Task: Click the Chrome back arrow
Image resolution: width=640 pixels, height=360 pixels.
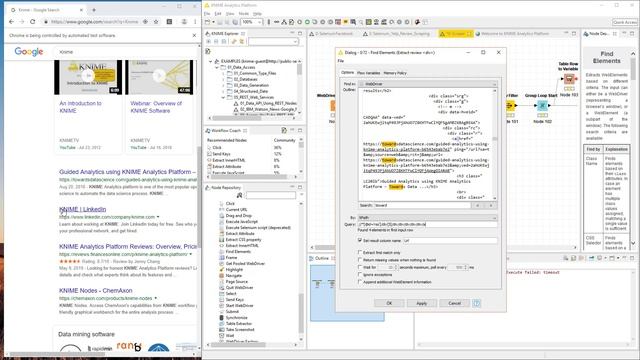Action: (11, 22)
